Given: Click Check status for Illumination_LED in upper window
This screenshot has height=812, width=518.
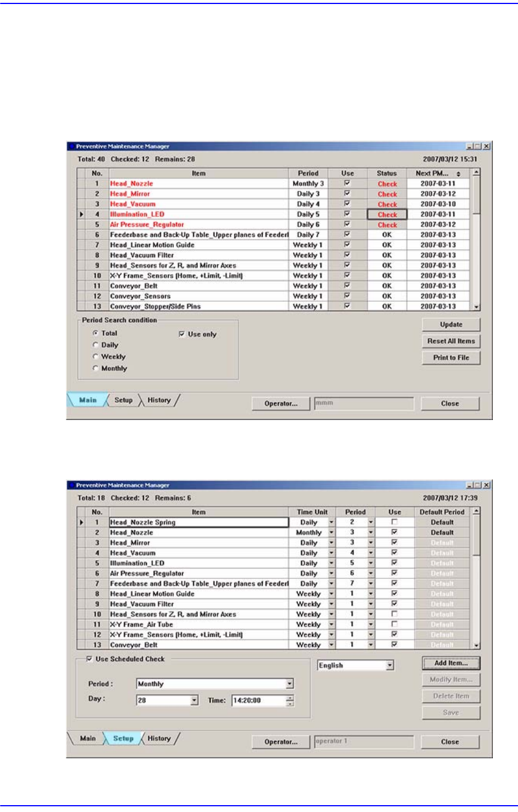Looking at the screenshot, I should tap(387, 214).
